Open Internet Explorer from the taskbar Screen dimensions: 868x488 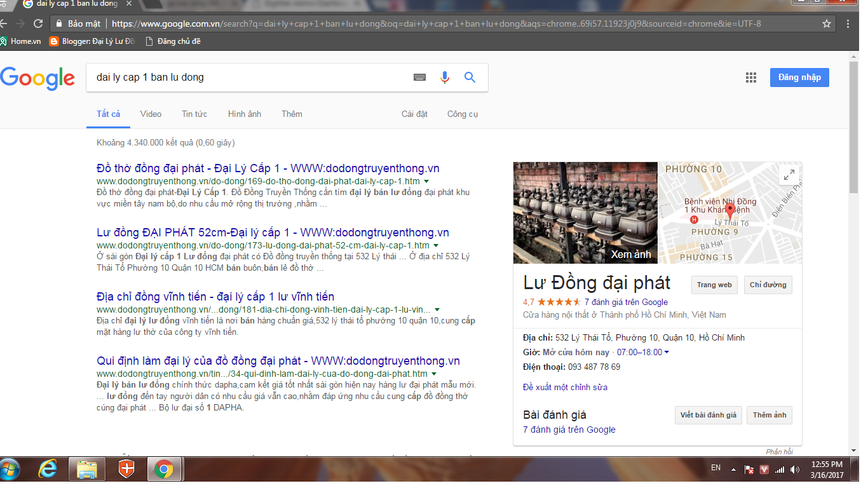(48, 470)
